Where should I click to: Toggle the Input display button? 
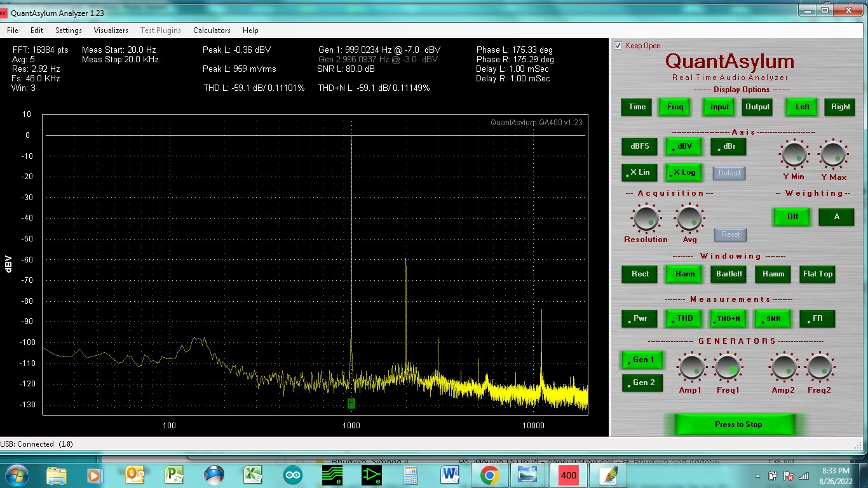[719, 107]
